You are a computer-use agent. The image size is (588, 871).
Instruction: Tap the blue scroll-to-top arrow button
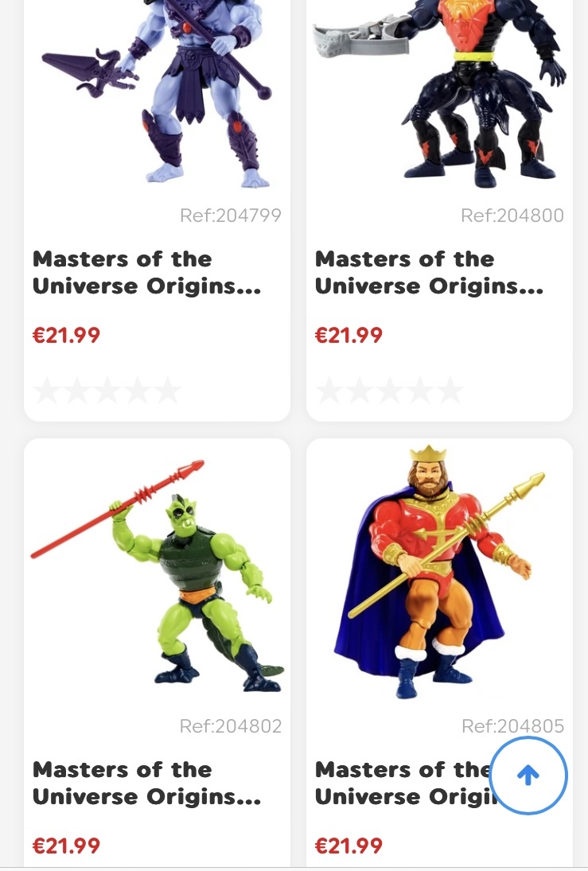[528, 776]
